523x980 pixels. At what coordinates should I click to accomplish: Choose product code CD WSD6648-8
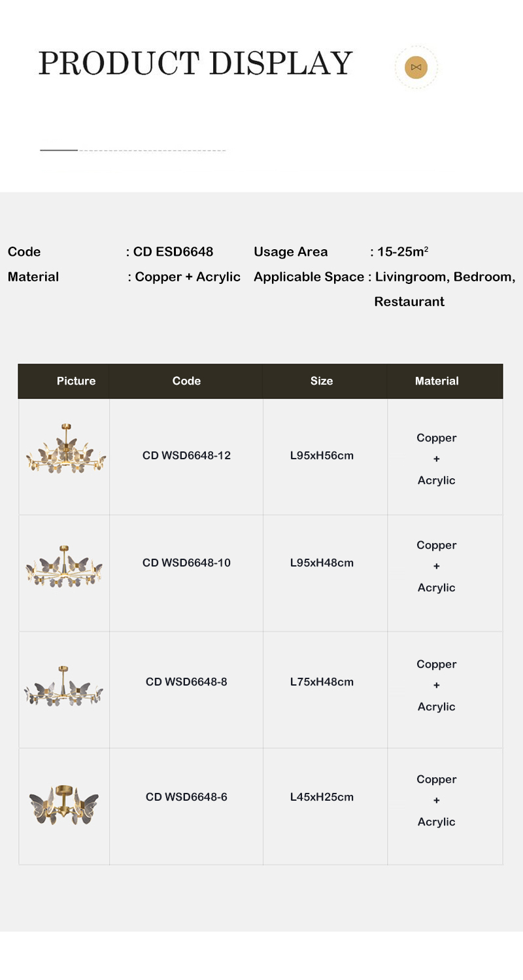[186, 682]
